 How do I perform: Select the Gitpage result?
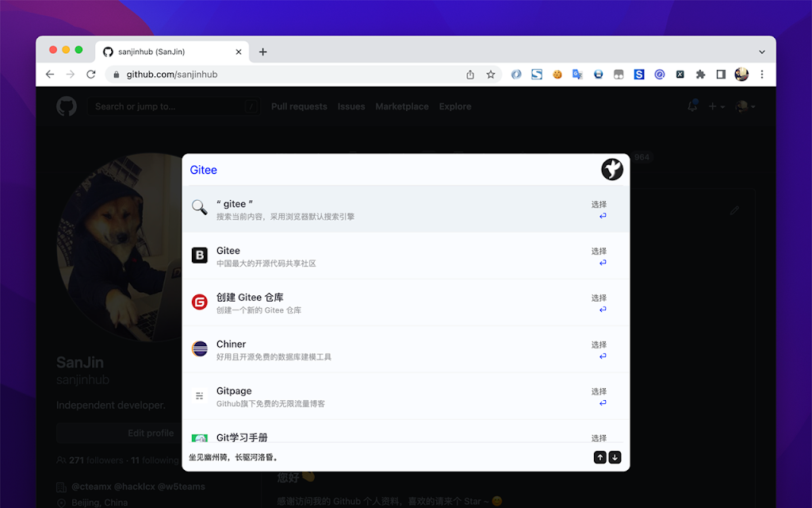[x=406, y=395]
